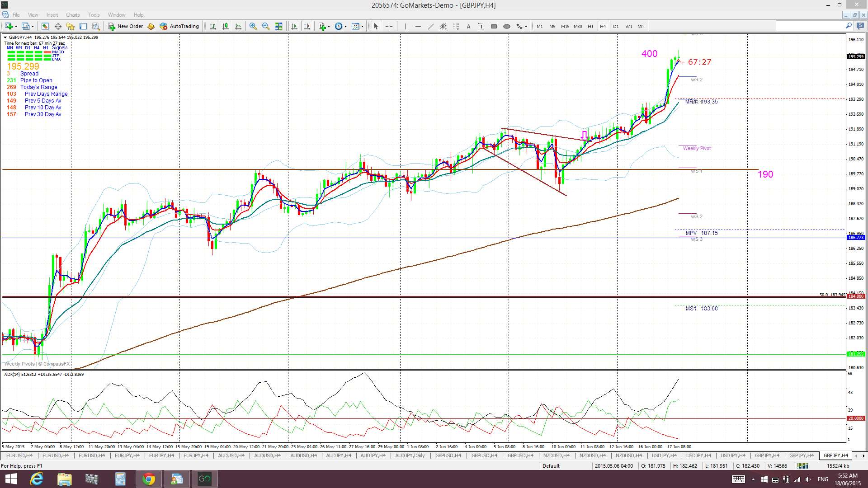The height and width of the screenshot is (488, 868).
Task: Select the Text Label tool
Action: point(481,26)
